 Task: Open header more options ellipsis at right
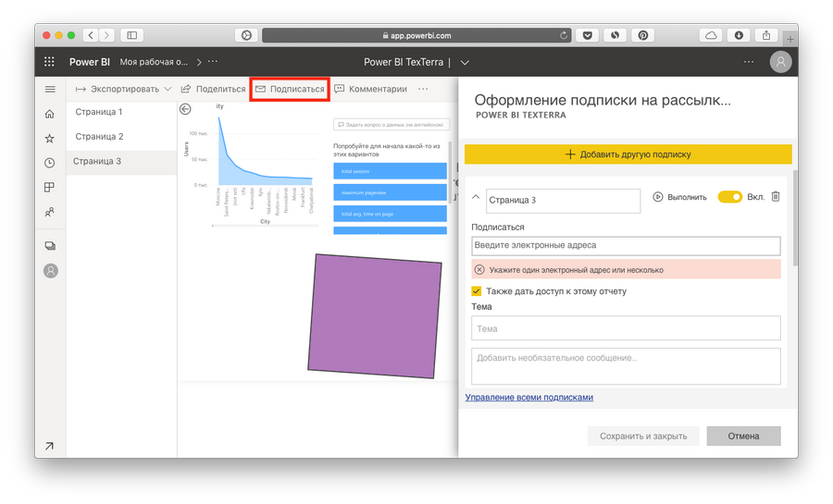749,62
